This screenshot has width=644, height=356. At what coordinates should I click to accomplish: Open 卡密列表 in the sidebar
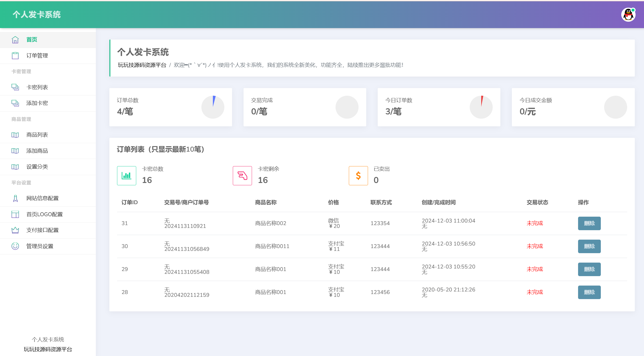(x=37, y=87)
